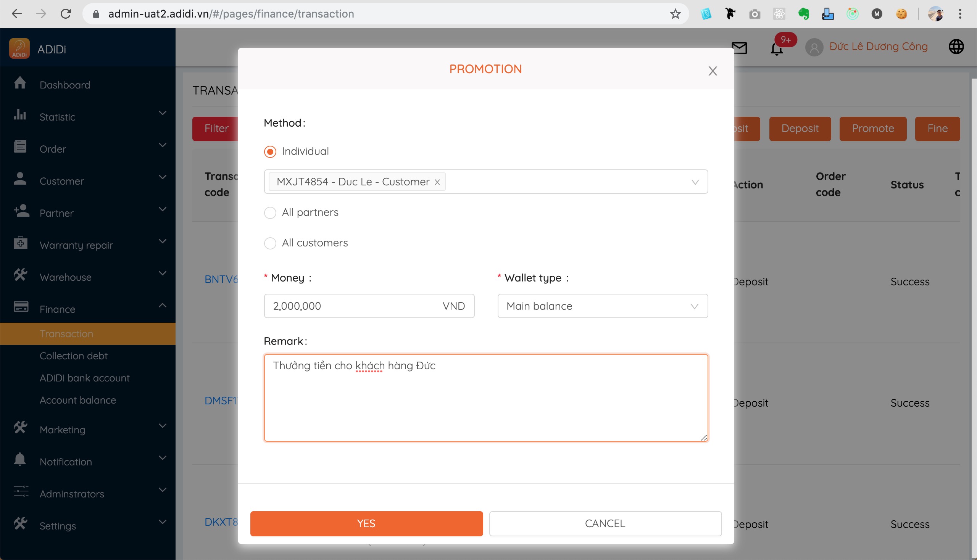The image size is (977, 560).
Task: Choose the All customers radio option
Action: [270, 243]
